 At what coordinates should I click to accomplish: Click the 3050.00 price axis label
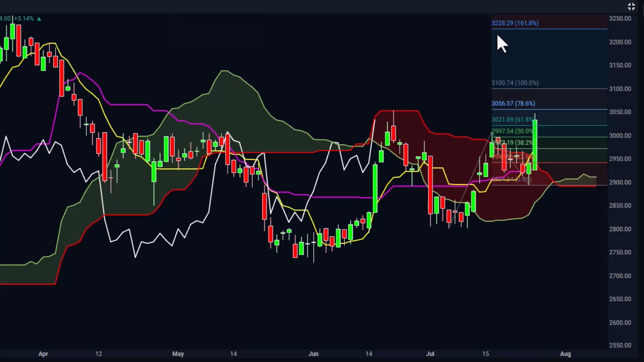(x=620, y=112)
